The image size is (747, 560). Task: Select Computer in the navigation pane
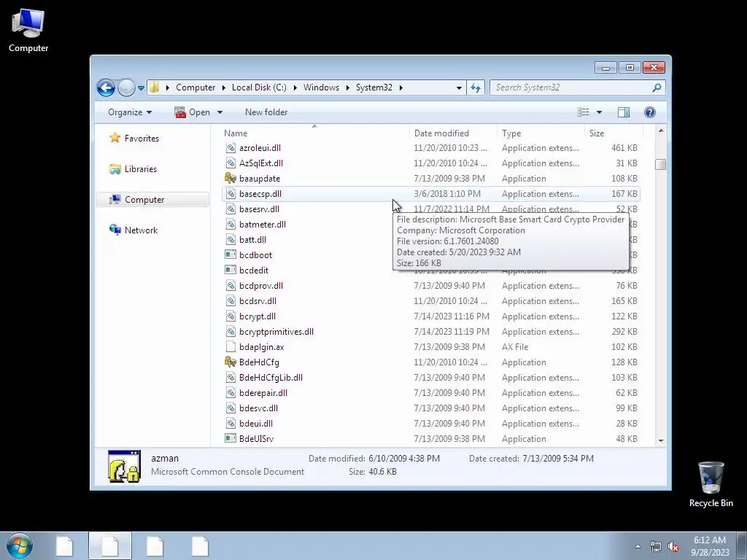(144, 200)
